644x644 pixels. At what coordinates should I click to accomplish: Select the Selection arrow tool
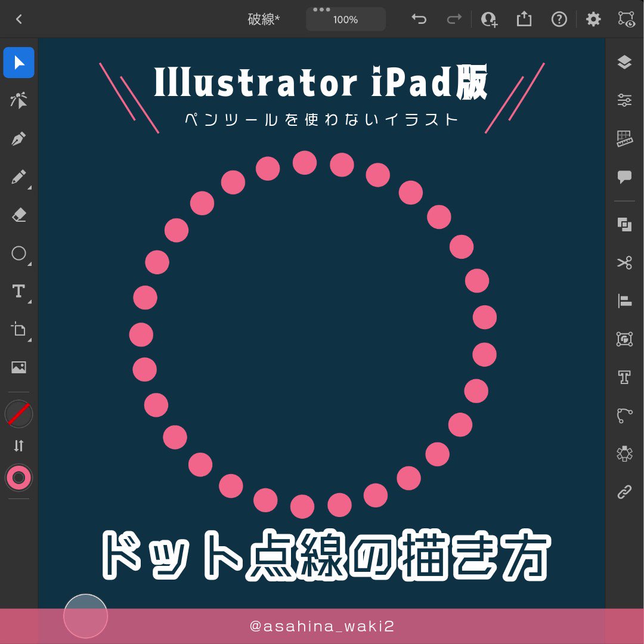19,63
